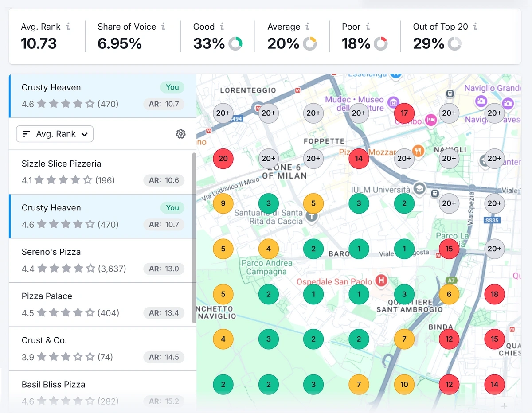The image size is (532, 413).
Task: Click the gray donut chart beside 29%
Action: coord(454,43)
